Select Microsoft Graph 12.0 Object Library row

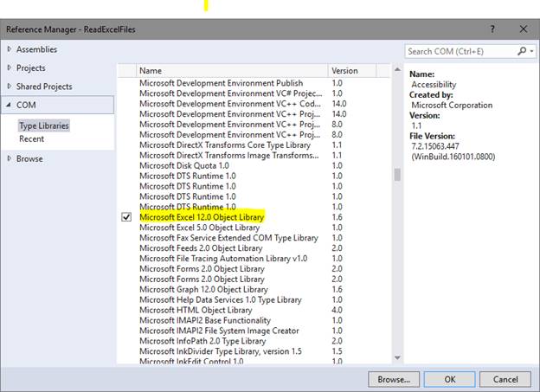(254, 289)
